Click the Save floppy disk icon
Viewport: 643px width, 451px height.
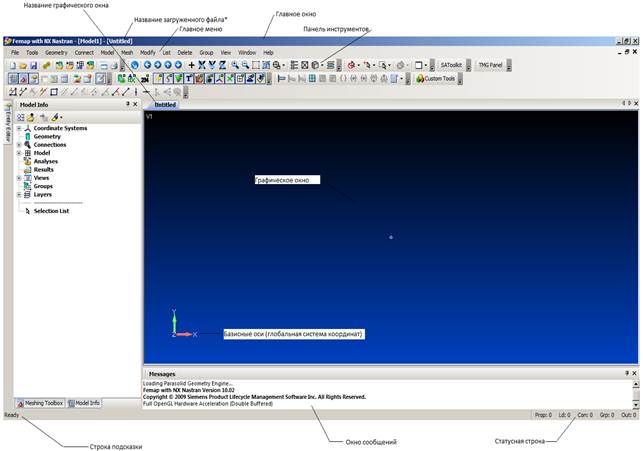(x=34, y=65)
